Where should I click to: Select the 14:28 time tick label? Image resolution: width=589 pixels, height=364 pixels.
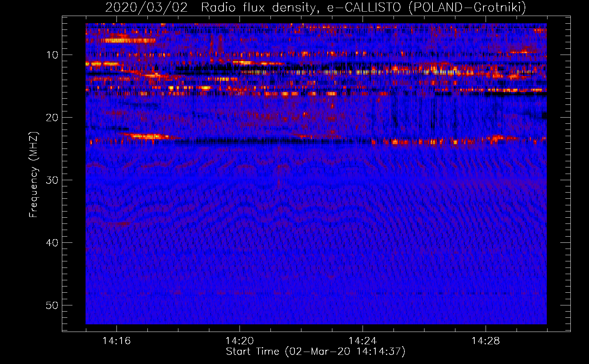coord(486,341)
